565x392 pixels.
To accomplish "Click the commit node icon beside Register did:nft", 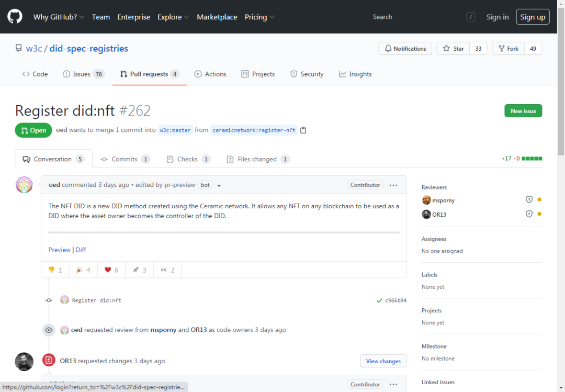I will point(49,300).
